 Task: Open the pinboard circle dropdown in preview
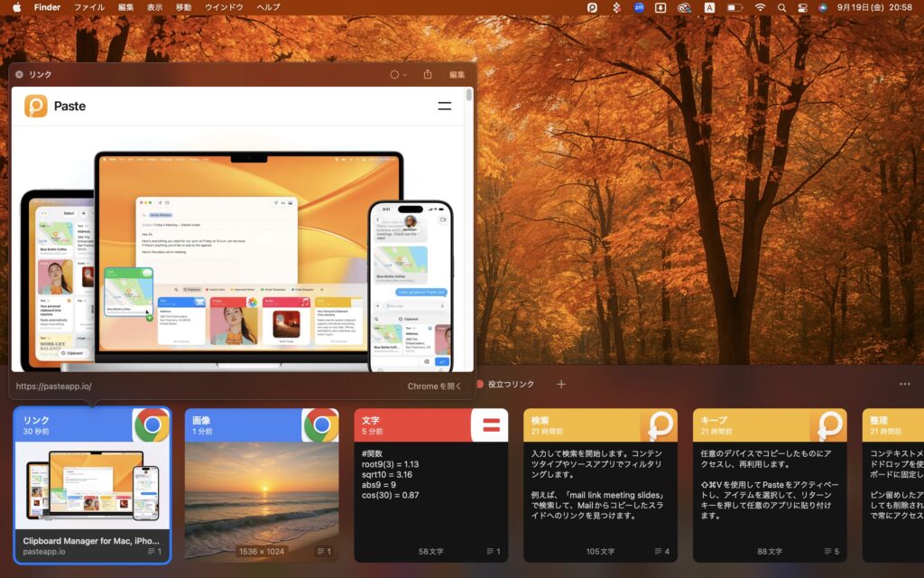coord(397,75)
